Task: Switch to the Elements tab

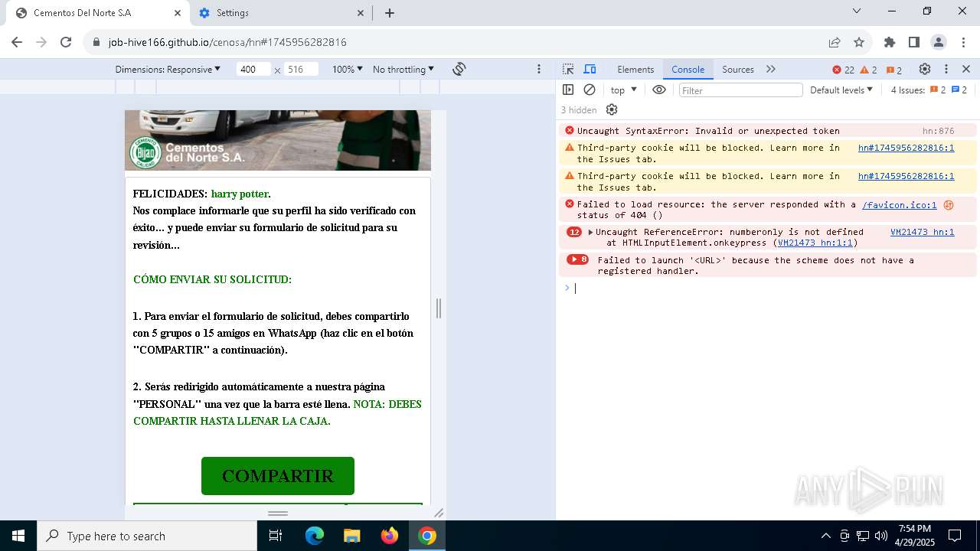Action: tap(635, 69)
